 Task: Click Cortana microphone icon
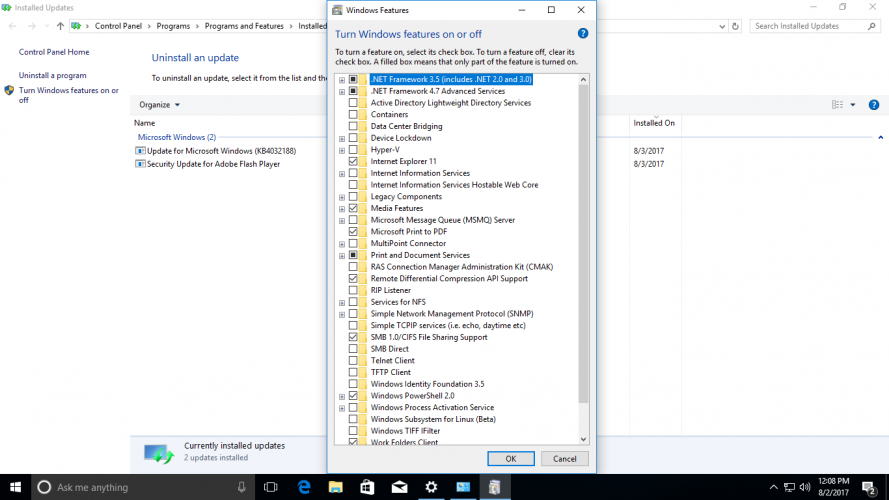click(242, 487)
